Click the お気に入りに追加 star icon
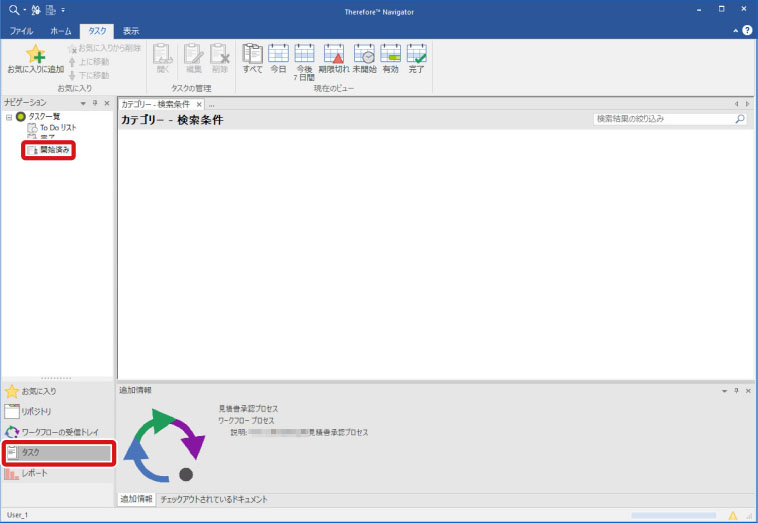 point(35,57)
